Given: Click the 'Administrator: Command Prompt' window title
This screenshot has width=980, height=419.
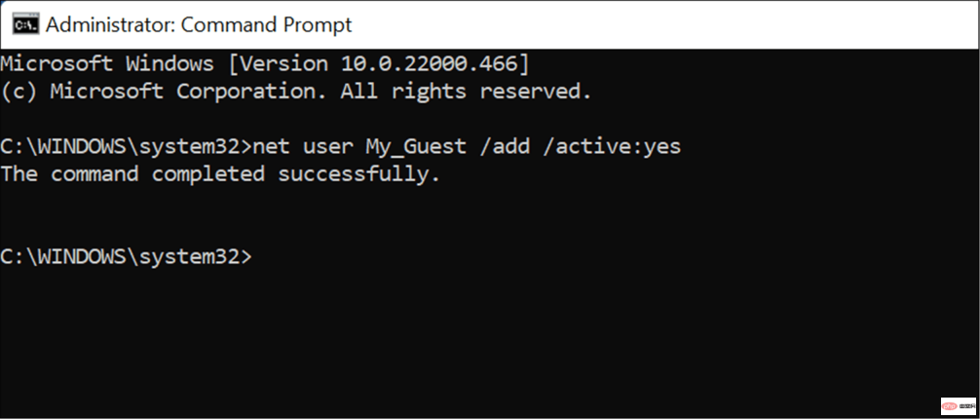Looking at the screenshot, I should (x=199, y=24).
